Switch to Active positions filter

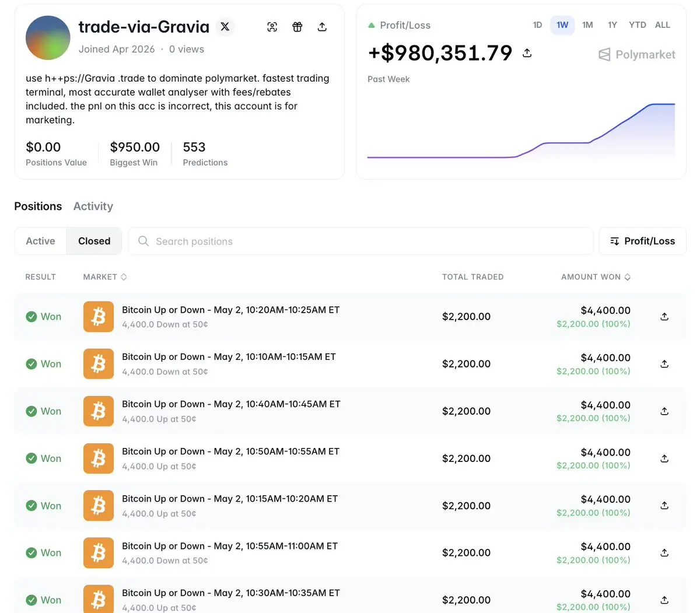click(x=40, y=241)
